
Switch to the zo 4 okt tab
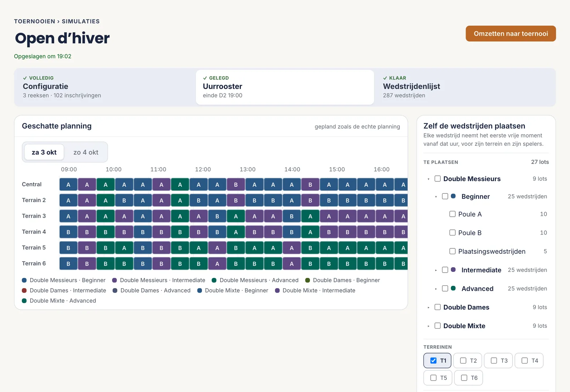pos(86,152)
